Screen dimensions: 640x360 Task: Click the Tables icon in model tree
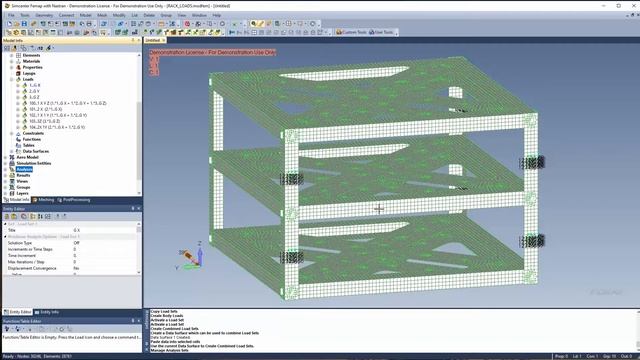point(18,145)
